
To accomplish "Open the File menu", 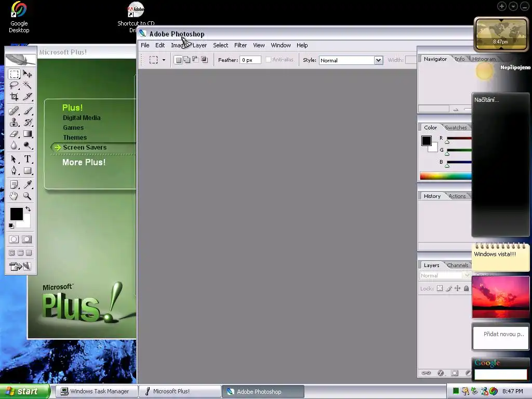I will (x=145, y=45).
